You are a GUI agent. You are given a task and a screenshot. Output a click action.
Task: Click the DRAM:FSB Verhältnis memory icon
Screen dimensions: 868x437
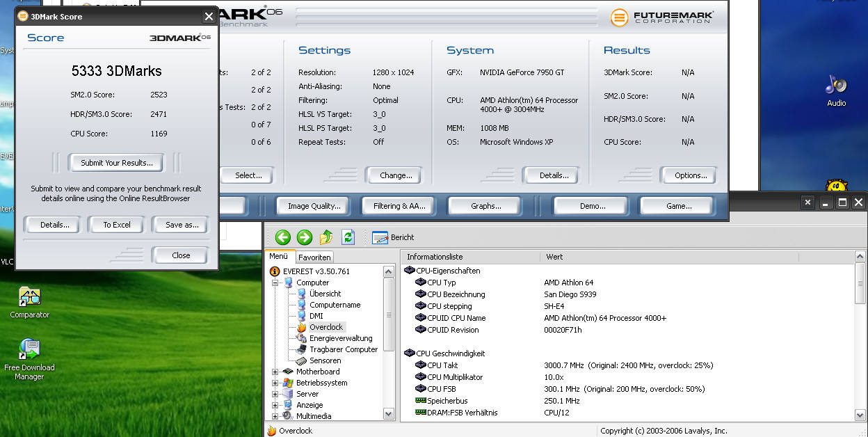[421, 413]
